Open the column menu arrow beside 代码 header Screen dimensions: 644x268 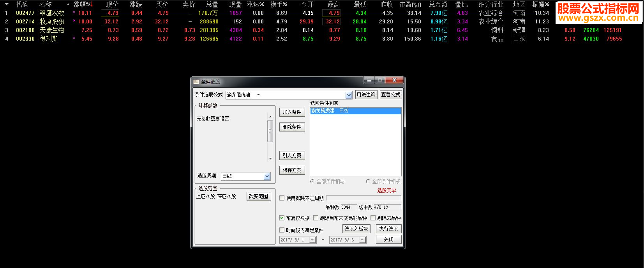(7, 4)
